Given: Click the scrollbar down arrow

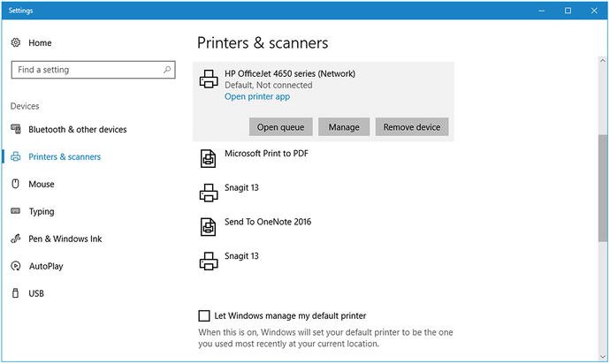Looking at the screenshot, I should point(603,356).
